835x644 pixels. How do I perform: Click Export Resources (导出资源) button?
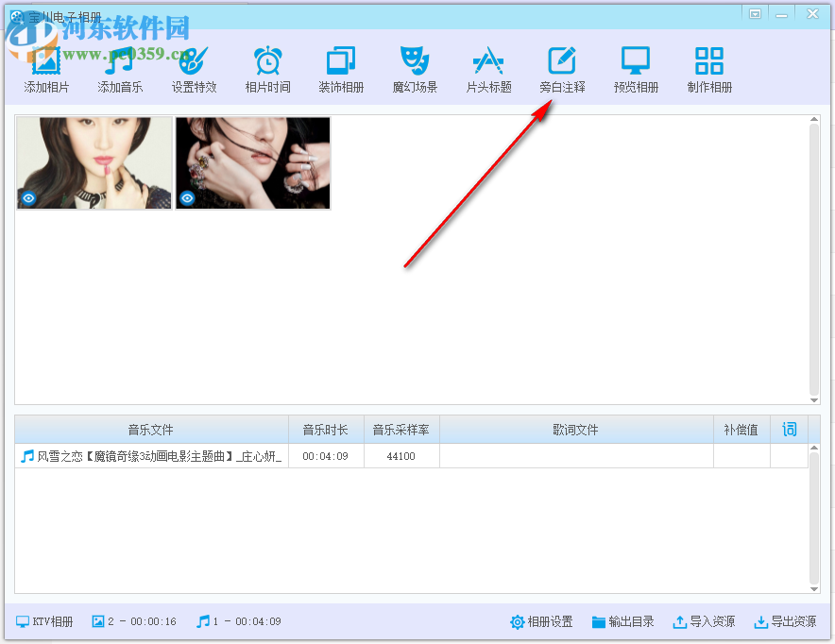point(785,621)
